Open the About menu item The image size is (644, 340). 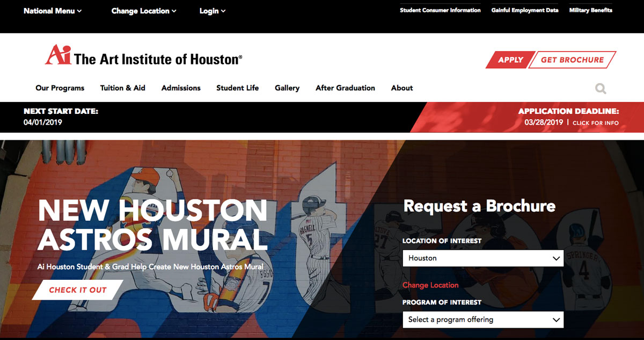(x=402, y=88)
